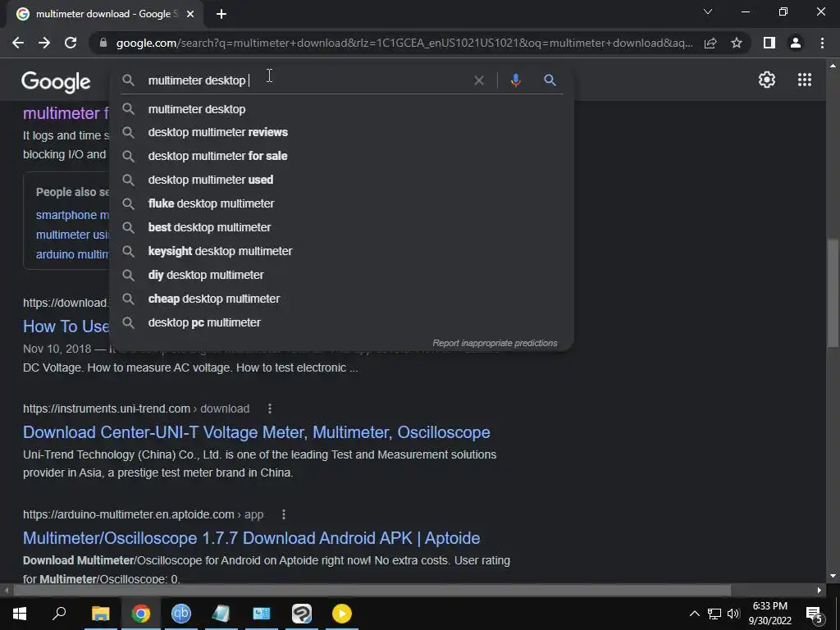Choose suggestion 'best desktop multimeter'

(x=341, y=227)
